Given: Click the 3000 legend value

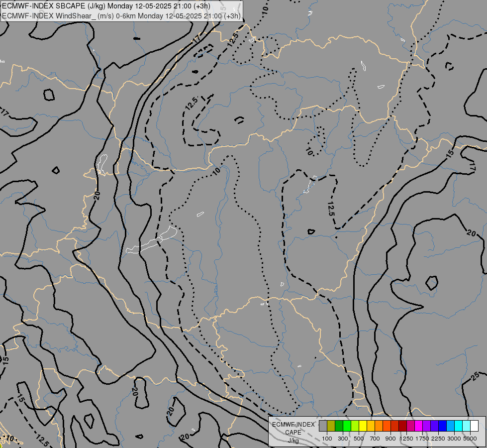Looking at the screenshot, I should 454,439.
